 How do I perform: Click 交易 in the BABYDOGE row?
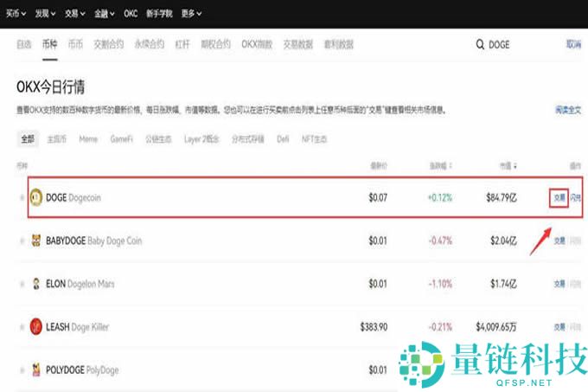click(559, 241)
